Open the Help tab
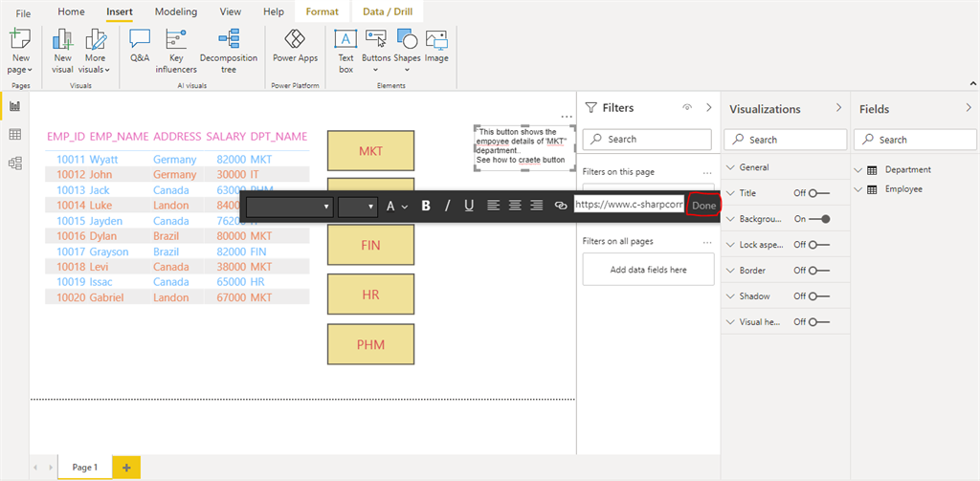This screenshot has width=980, height=481. click(x=274, y=11)
